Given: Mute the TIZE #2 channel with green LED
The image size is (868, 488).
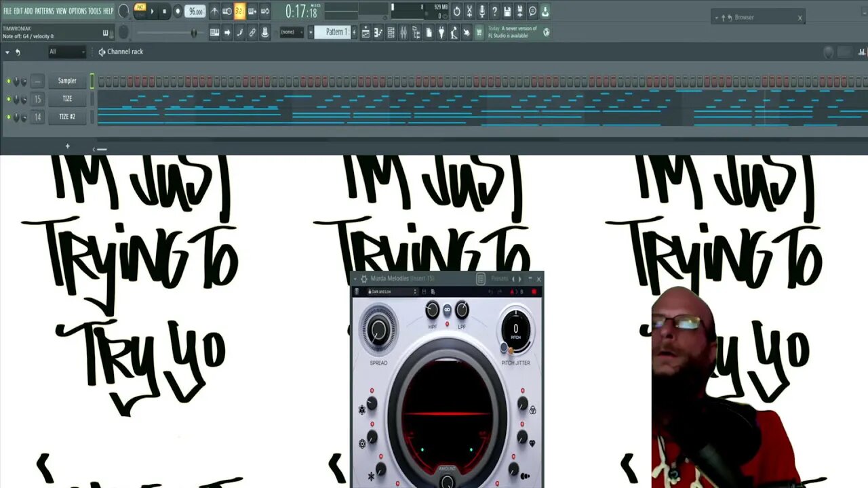Looking at the screenshot, I should pos(9,117).
